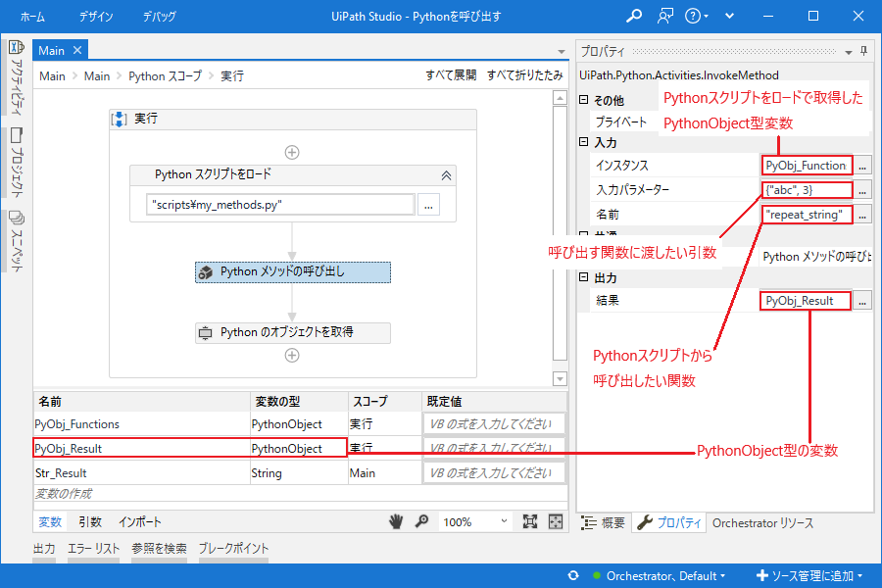The height and width of the screenshot is (588, 882).
Task: Open the Orchestrator リソース tab
Action: pos(762,523)
